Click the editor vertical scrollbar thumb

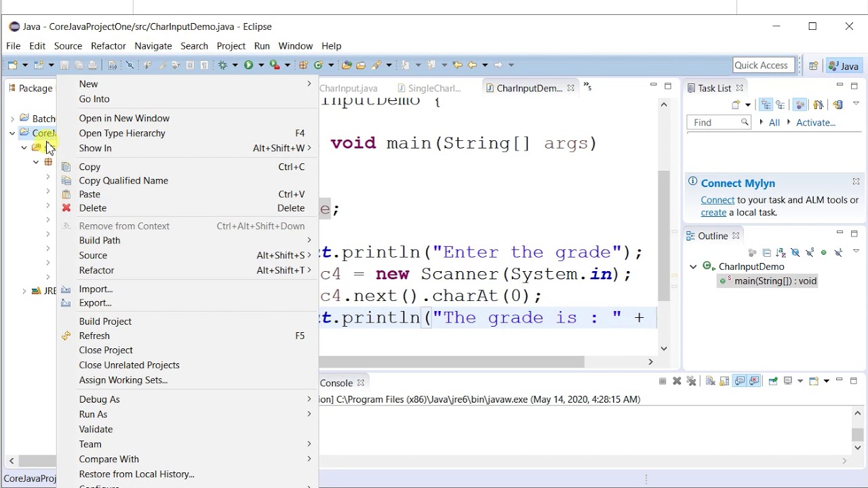(664, 235)
